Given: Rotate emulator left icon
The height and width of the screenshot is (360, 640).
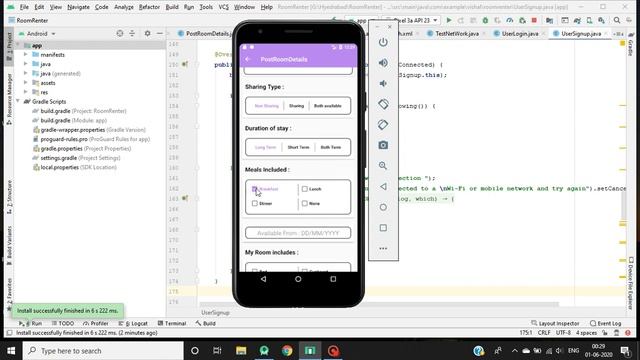Looking at the screenshot, I should pos(383,104).
